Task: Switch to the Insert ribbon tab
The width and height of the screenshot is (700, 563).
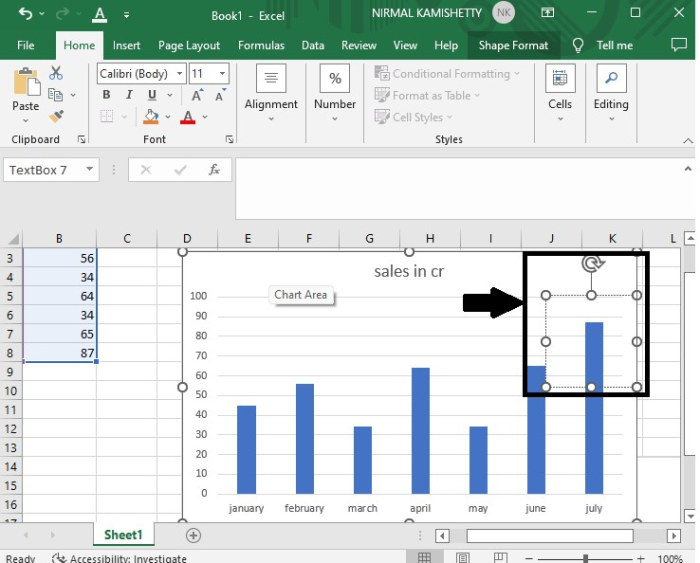Action: click(x=126, y=45)
